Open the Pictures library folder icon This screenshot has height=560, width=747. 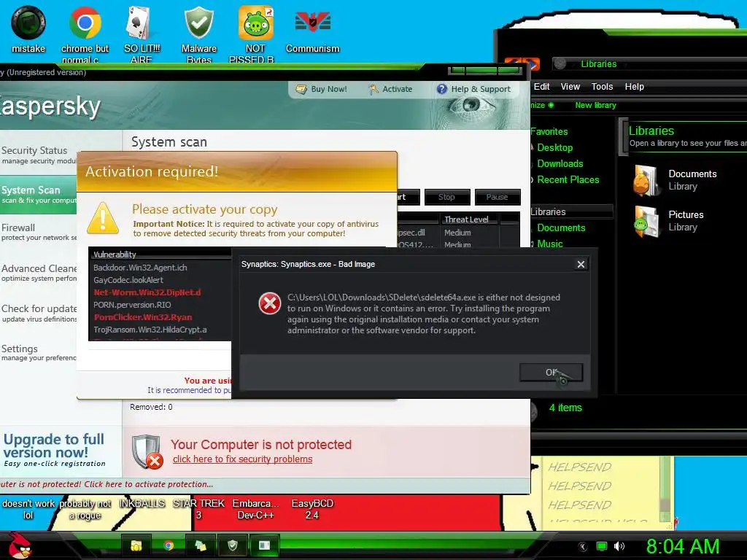[646, 222]
